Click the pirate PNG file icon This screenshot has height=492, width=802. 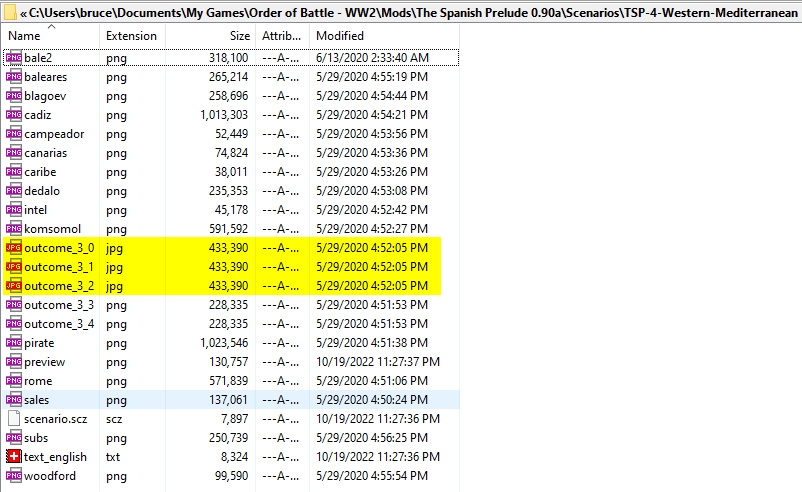[13, 343]
